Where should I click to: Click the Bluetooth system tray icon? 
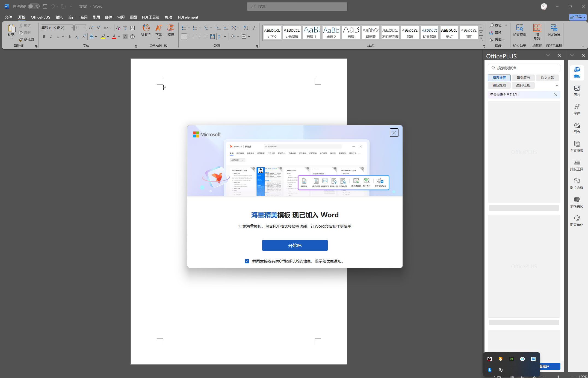coord(489,370)
